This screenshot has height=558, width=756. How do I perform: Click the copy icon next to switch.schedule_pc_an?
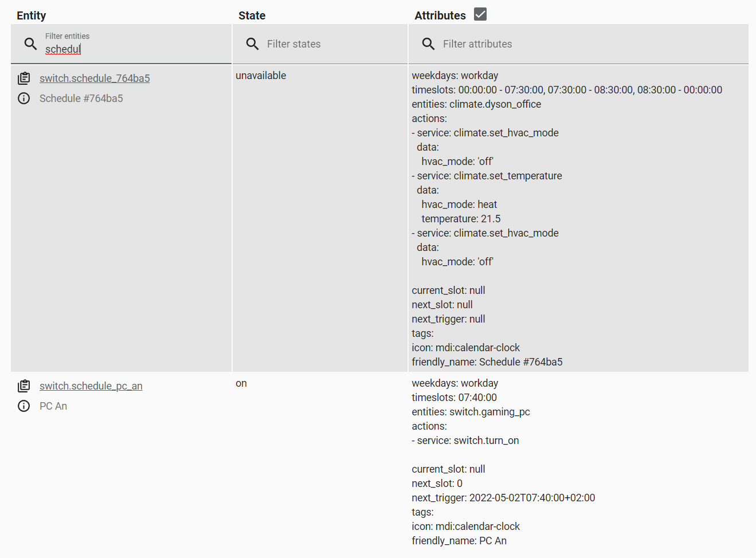(x=23, y=386)
